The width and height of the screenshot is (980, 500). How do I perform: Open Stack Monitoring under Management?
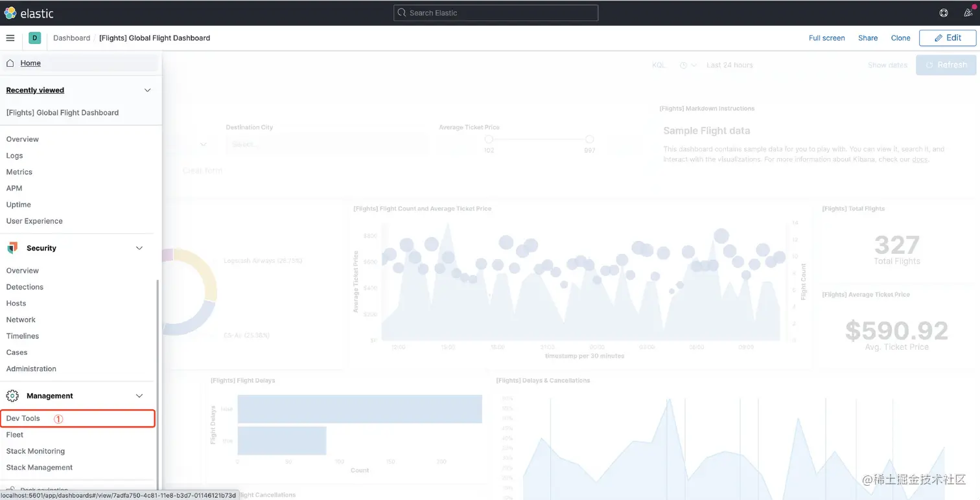pyautogui.click(x=36, y=451)
